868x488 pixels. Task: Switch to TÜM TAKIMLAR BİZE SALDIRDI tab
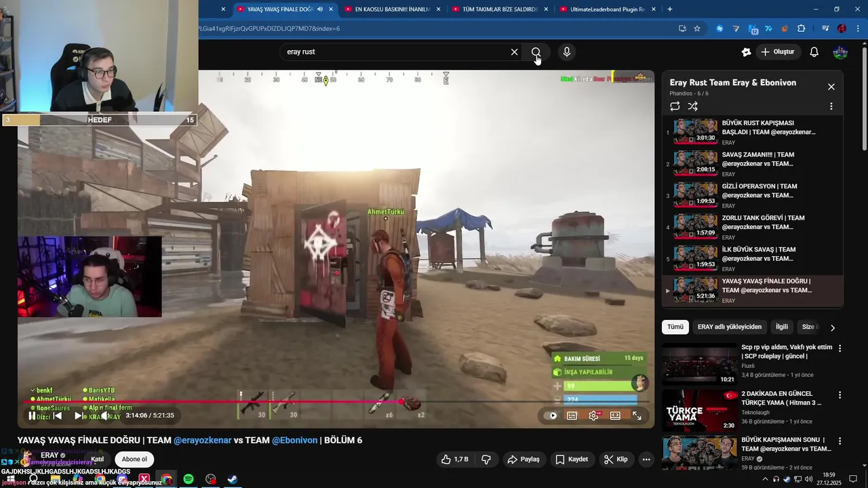tap(500, 9)
